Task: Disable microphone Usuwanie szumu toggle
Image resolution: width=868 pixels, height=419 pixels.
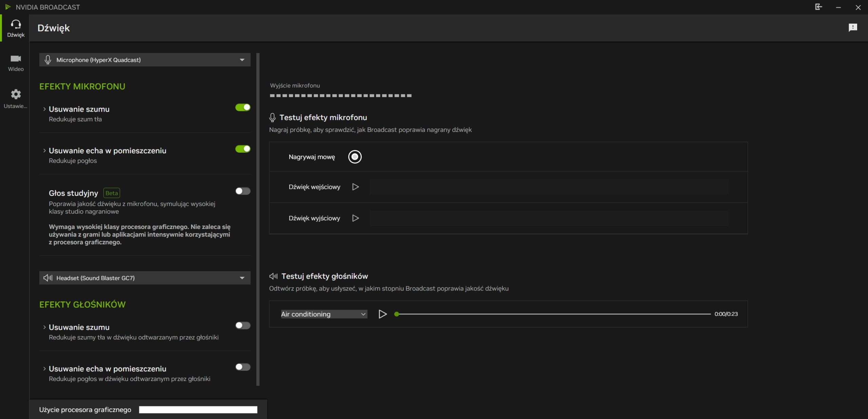Action: pyautogui.click(x=243, y=108)
